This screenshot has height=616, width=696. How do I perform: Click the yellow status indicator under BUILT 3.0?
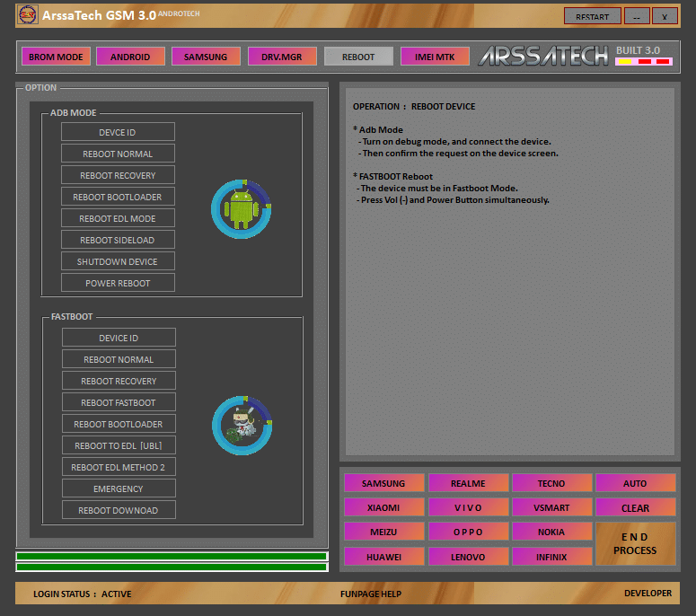(x=625, y=61)
